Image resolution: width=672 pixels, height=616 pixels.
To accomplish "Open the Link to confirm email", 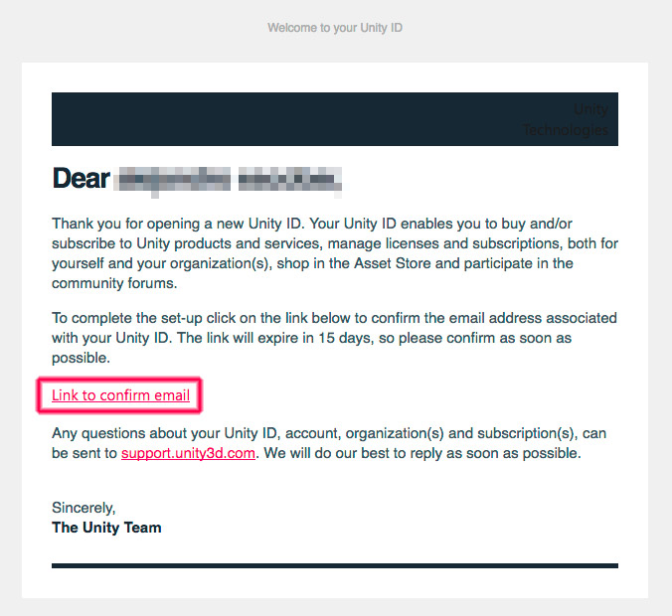I will coord(120,395).
